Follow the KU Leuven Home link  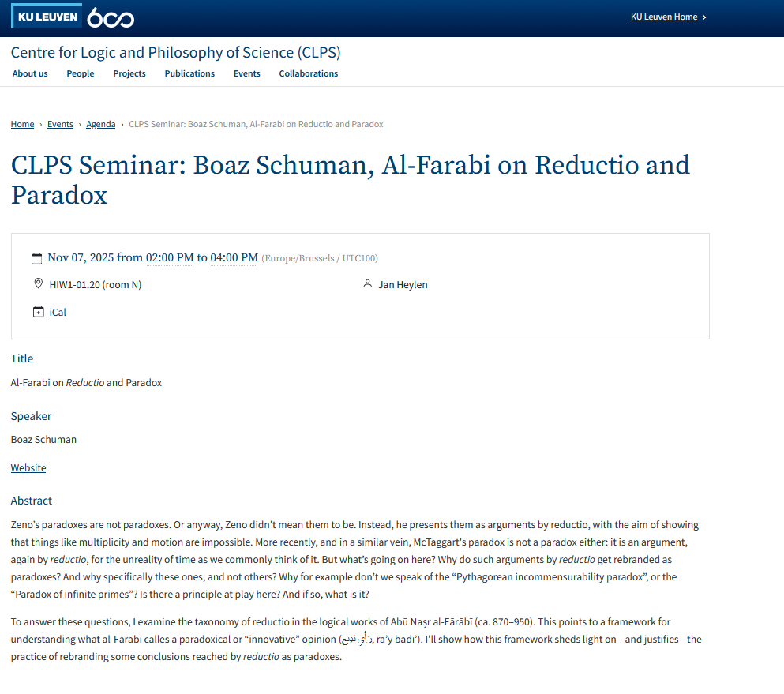(x=663, y=17)
